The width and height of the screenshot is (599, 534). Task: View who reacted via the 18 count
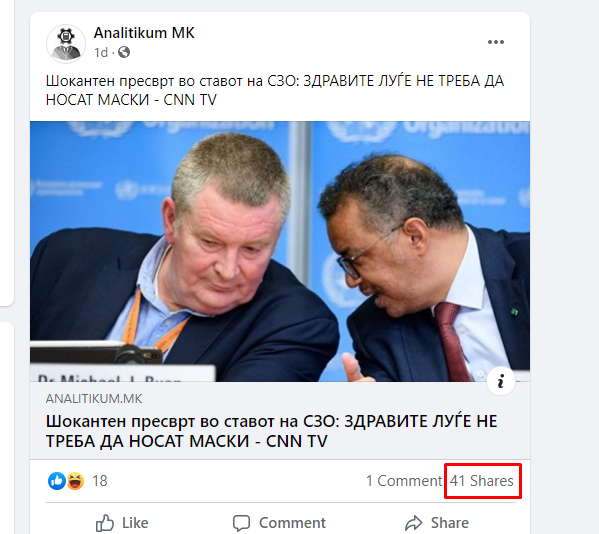[x=100, y=481]
